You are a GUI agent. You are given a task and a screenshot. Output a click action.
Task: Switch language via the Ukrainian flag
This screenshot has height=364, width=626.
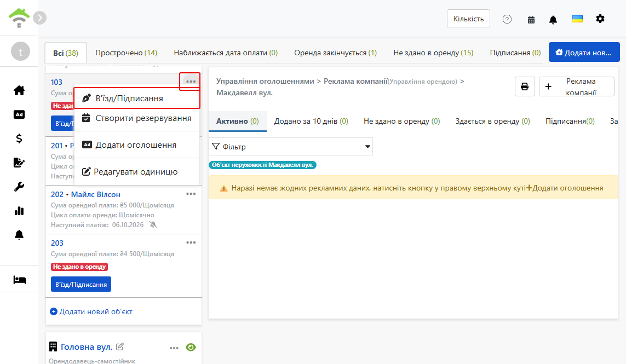577,19
